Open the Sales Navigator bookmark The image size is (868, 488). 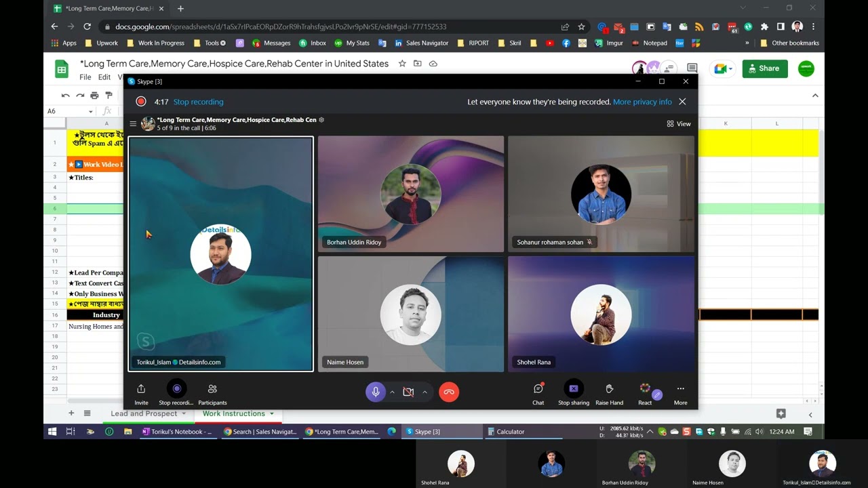tap(421, 43)
